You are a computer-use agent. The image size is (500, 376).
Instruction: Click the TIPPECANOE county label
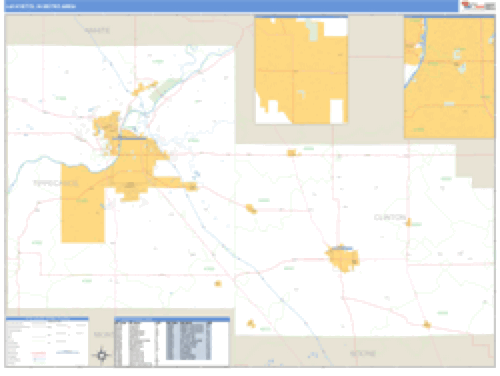pyautogui.click(x=56, y=183)
